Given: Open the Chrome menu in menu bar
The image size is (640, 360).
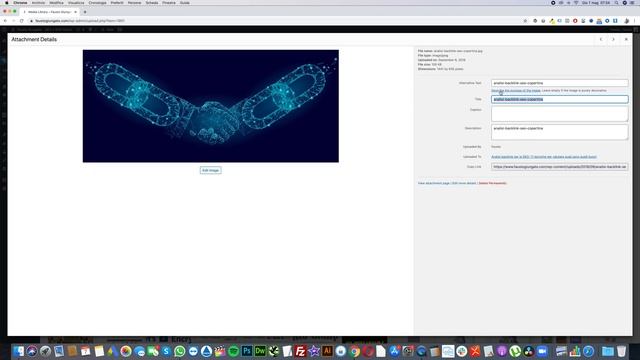Looking at the screenshot, I should point(20,3).
